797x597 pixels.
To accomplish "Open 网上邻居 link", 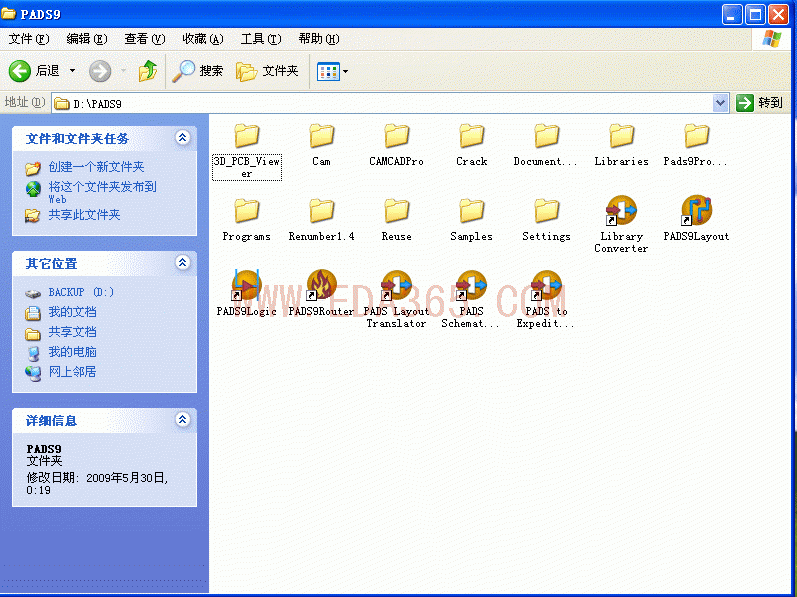I will [x=72, y=371].
